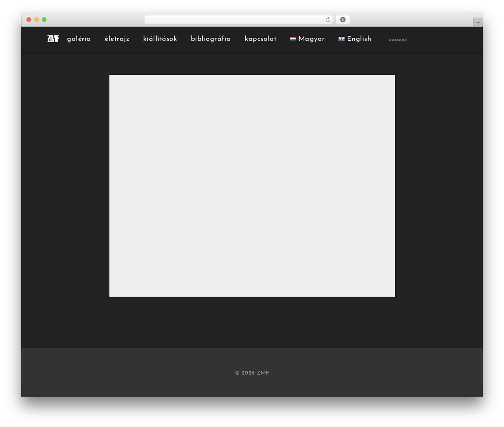Screen dimensions: 504x427
Task: Add a new browser tab
Action: [x=478, y=22]
